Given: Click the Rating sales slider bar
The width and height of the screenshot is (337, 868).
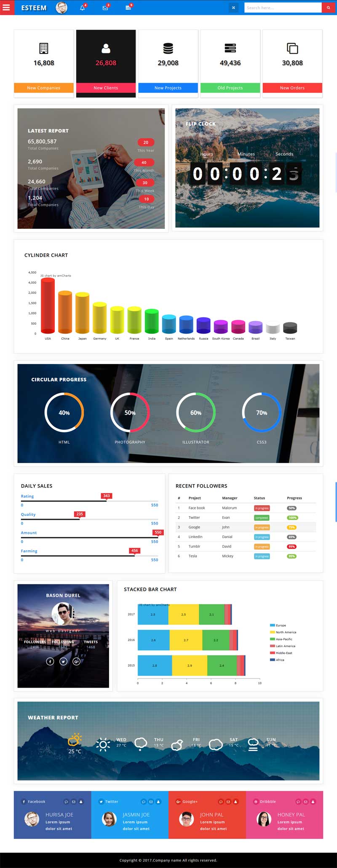Looking at the screenshot, I should (x=89, y=501).
